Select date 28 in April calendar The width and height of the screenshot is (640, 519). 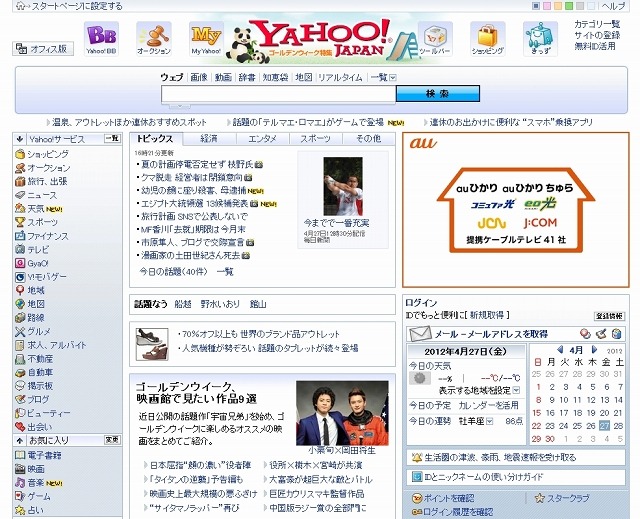[x=618, y=426]
